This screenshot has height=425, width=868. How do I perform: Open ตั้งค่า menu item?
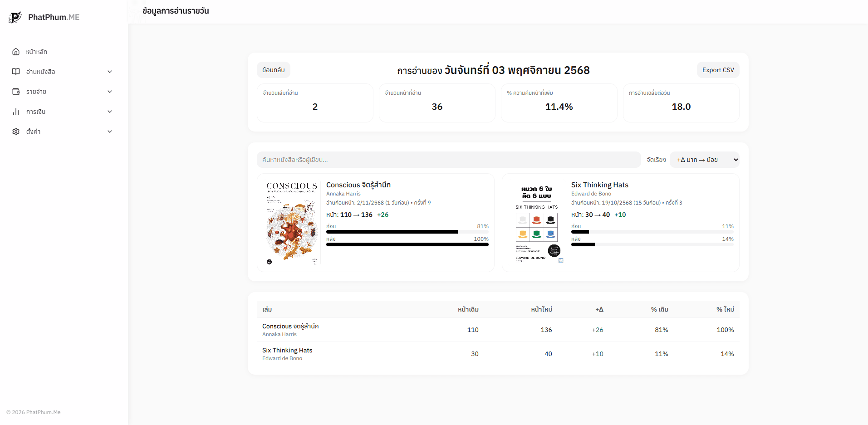[34, 132]
